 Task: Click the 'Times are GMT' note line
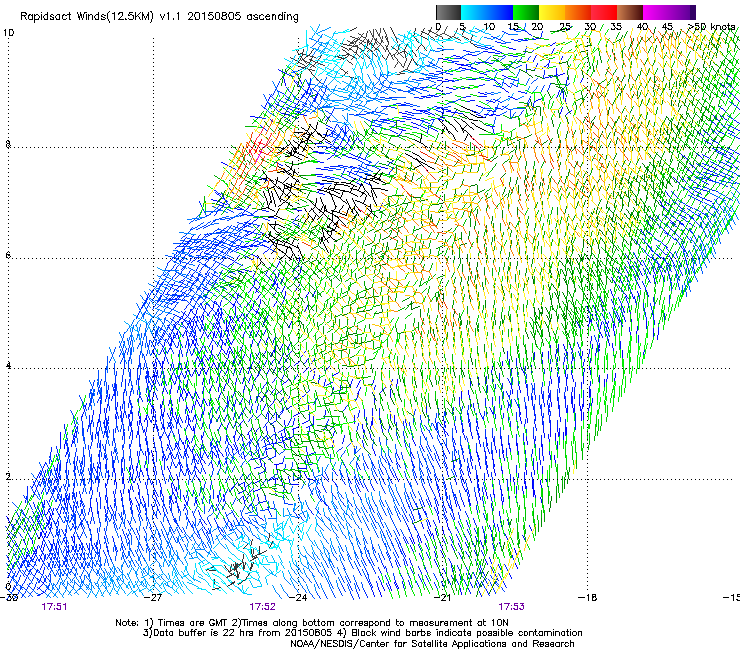312,623
